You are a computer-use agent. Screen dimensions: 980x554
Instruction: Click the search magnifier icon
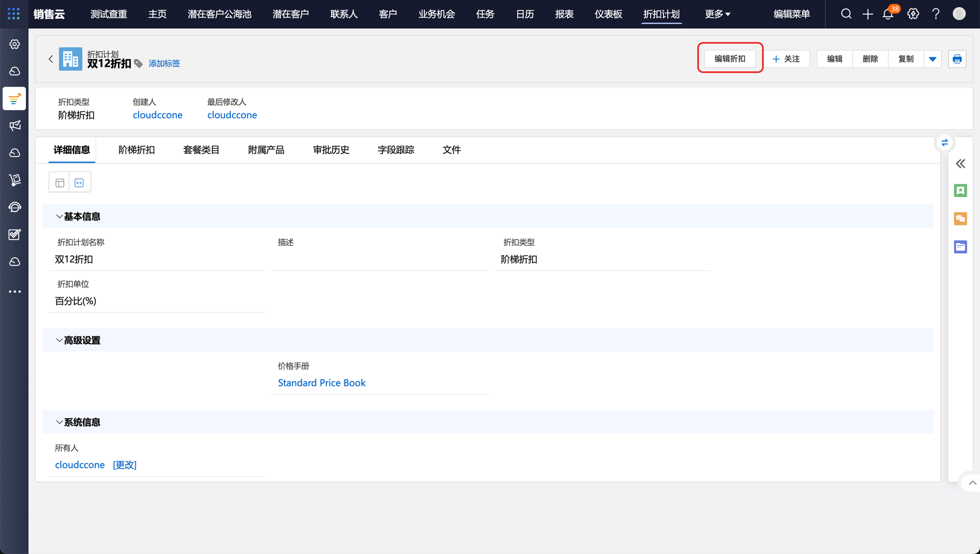[x=846, y=14]
